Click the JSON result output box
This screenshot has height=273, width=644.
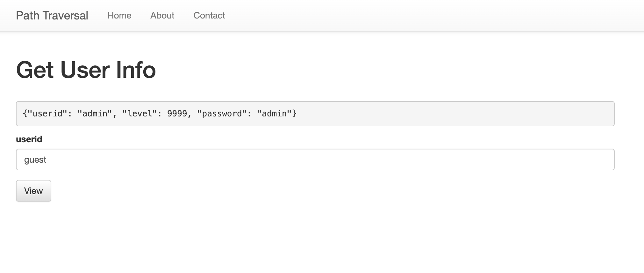point(446,114)
